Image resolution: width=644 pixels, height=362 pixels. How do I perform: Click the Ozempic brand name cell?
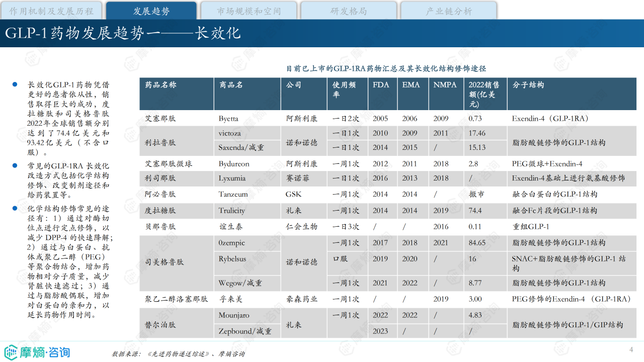(x=247, y=243)
